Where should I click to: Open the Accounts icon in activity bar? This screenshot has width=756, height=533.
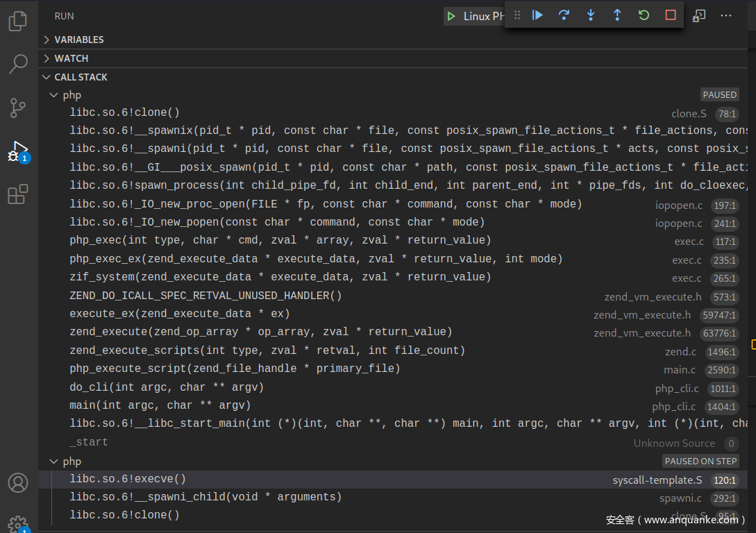pyautogui.click(x=18, y=482)
